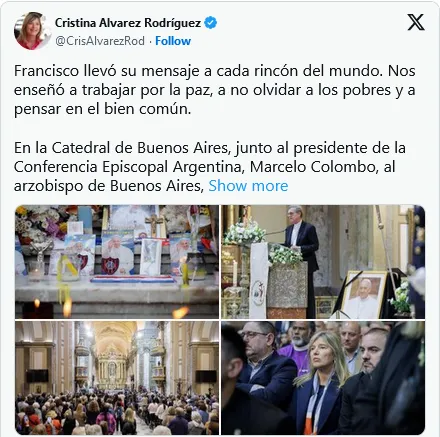View the photo of the speaker at the pulpit

tap(323, 262)
